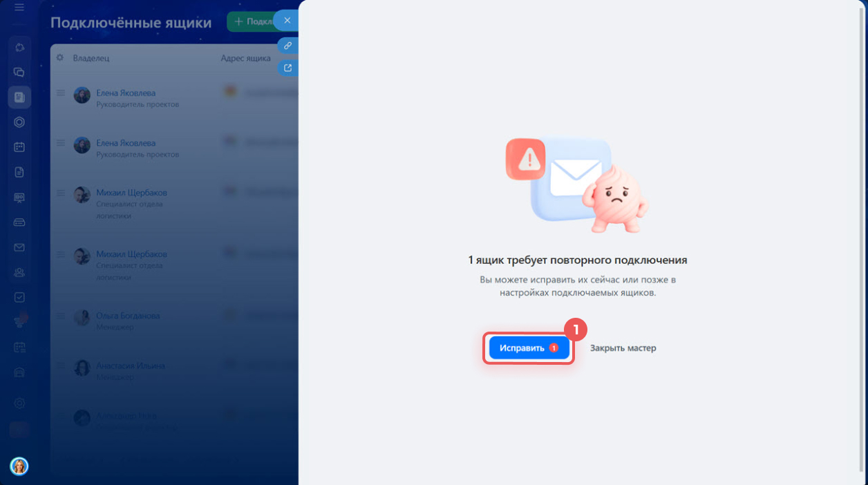
Task: Open the mail envelope sidebar icon
Action: pyautogui.click(x=19, y=247)
